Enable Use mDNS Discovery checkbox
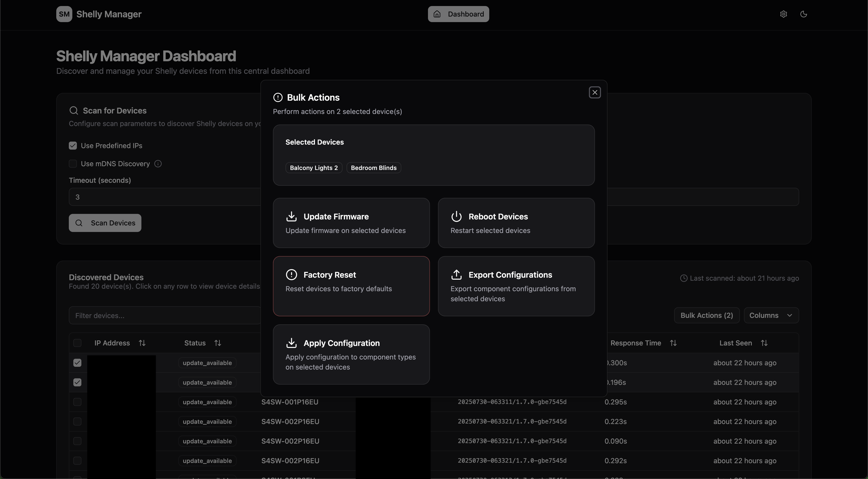 click(73, 164)
